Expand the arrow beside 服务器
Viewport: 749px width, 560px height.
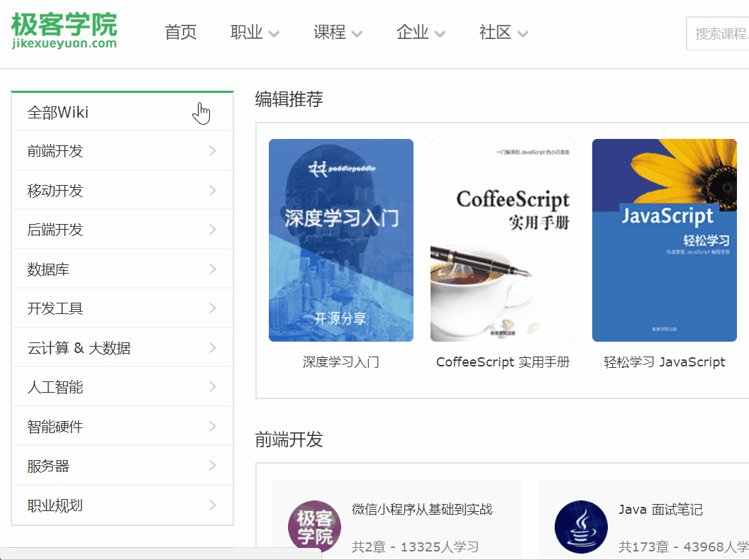coord(213,466)
